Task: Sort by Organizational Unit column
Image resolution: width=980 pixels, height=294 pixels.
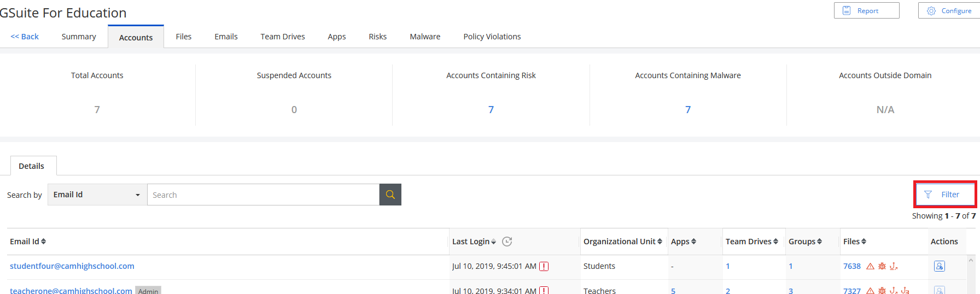Action: click(622, 242)
